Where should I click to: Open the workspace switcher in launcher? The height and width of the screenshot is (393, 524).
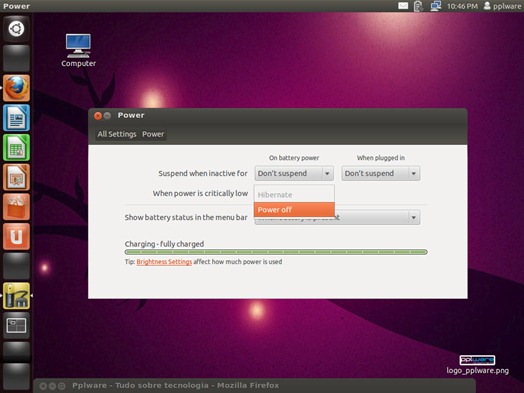[x=16, y=326]
